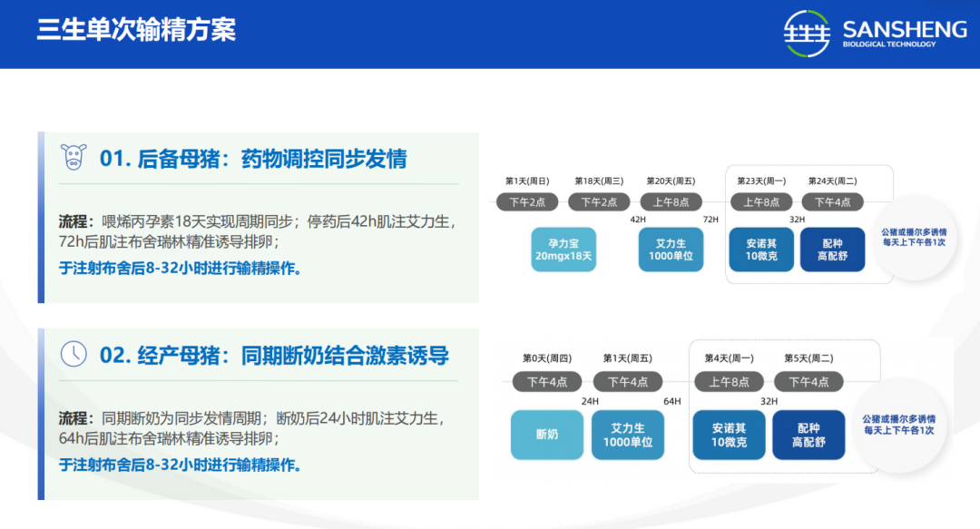Click the 第0天(周四) day label
Viewport: 980px width, 529px height.
[x=547, y=358]
